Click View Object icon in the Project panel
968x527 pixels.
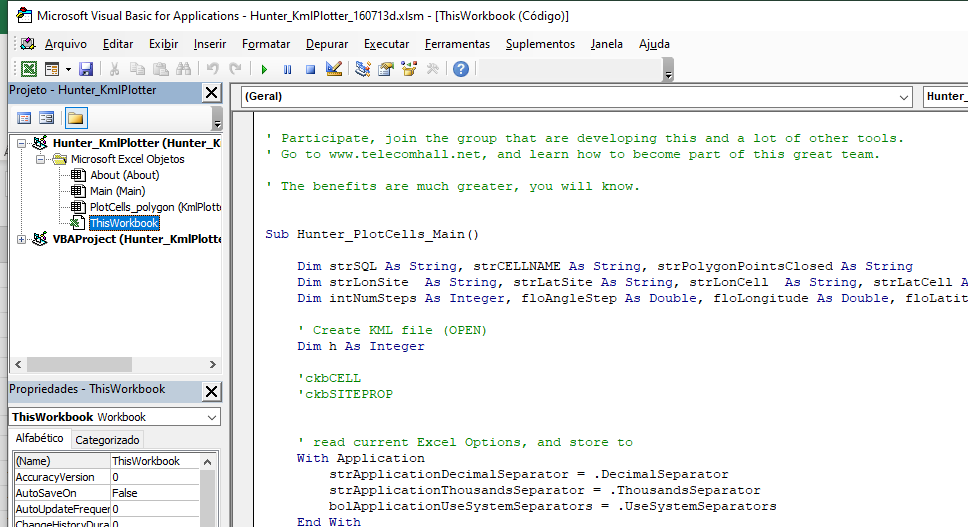[47, 118]
